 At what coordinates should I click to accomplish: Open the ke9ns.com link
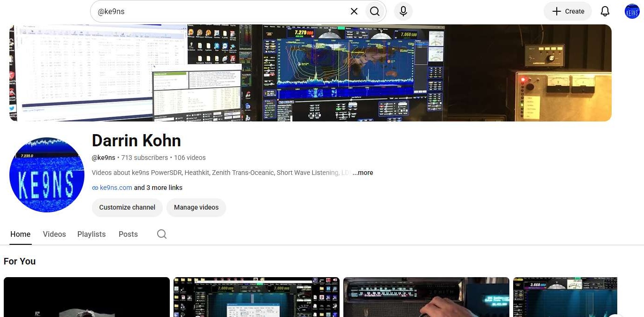click(x=116, y=188)
